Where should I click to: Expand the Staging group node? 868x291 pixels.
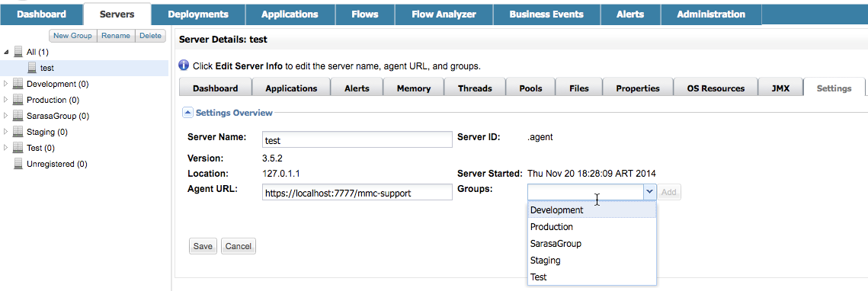(6, 133)
